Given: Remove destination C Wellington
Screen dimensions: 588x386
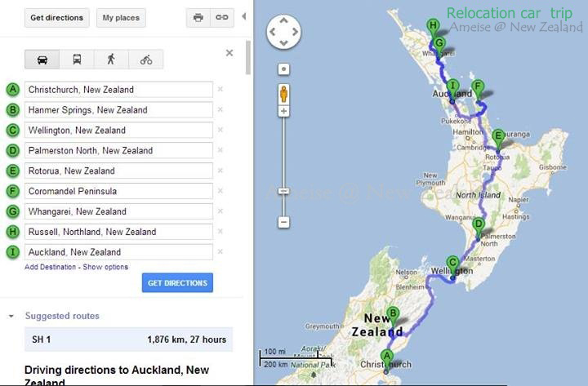Looking at the screenshot, I should pyautogui.click(x=220, y=130).
